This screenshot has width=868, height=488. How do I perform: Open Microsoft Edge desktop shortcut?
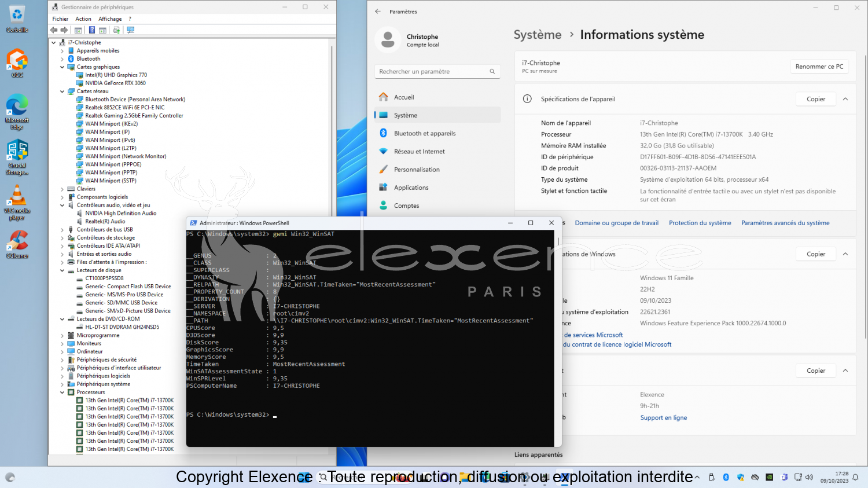17,111
